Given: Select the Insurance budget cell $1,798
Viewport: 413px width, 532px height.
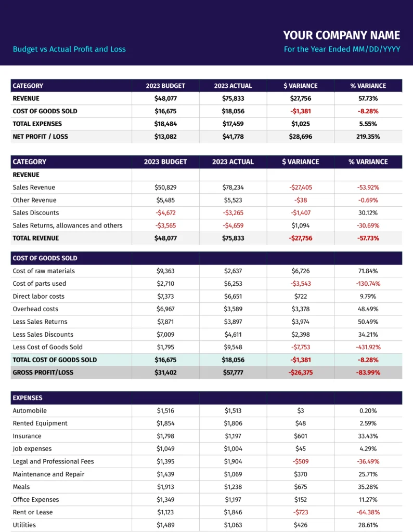Looking at the screenshot, I should coord(165,436).
